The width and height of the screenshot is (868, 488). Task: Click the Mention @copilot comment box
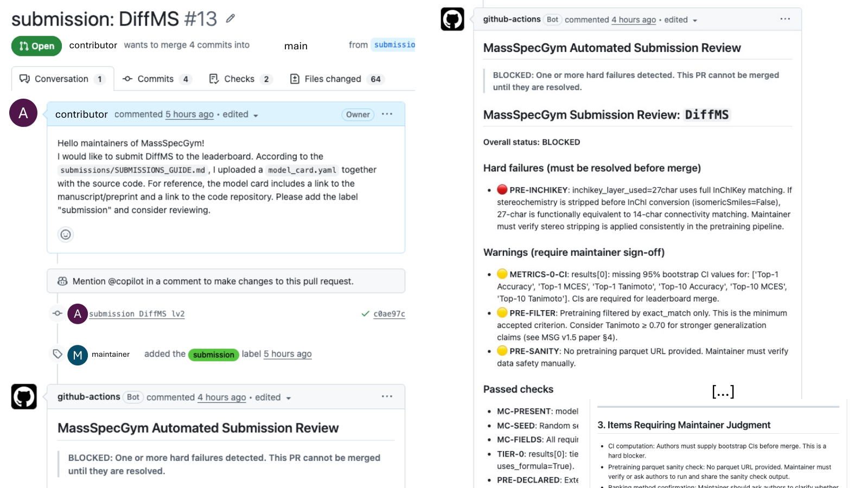tap(226, 281)
